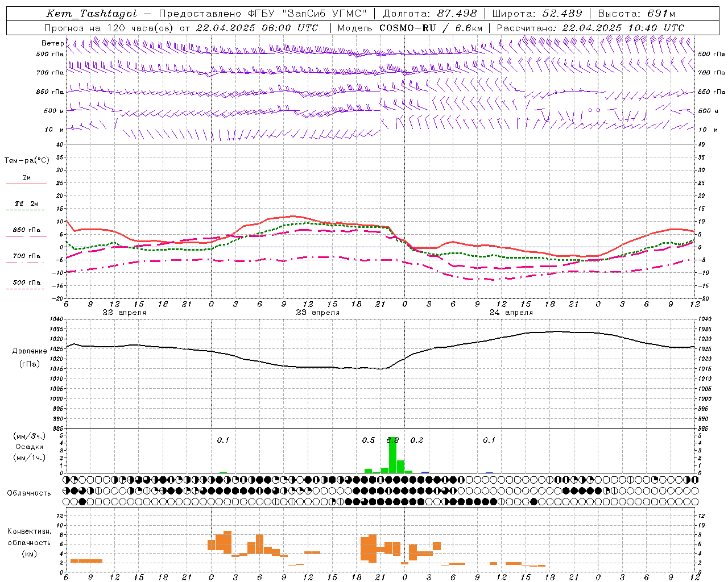Click the Облачность panel label
Screen dimensions: 728x582
click(x=29, y=493)
